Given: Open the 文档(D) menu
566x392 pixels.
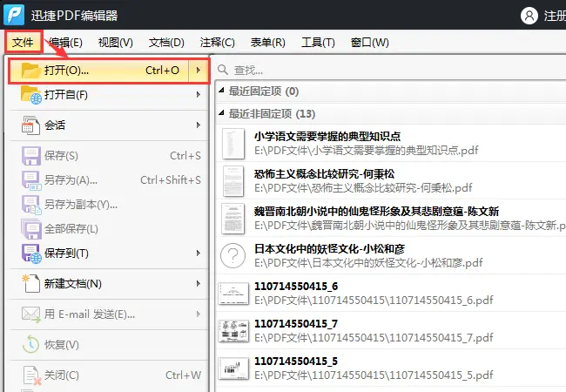Looking at the screenshot, I should coord(166,43).
